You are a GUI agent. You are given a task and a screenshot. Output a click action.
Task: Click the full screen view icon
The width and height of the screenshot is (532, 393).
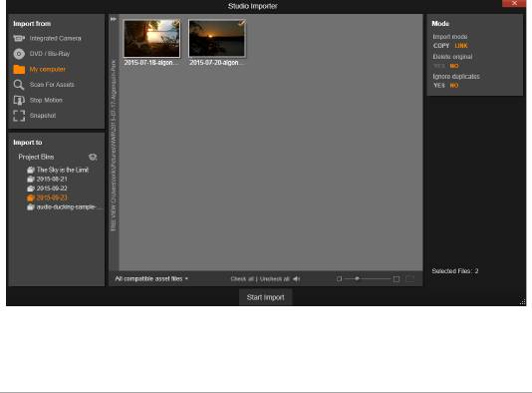point(410,279)
